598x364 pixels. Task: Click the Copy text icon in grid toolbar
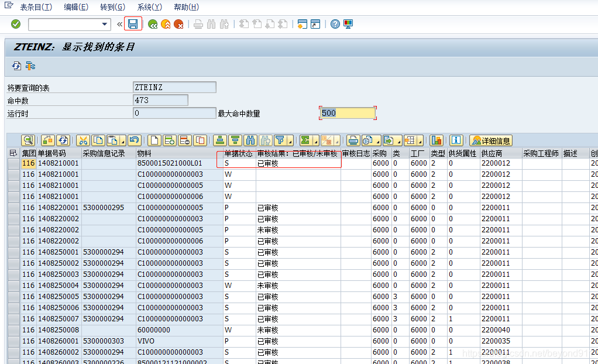(x=98, y=140)
